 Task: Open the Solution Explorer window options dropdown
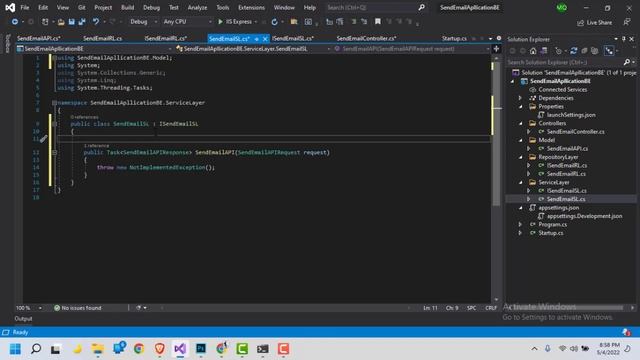(x=616, y=39)
